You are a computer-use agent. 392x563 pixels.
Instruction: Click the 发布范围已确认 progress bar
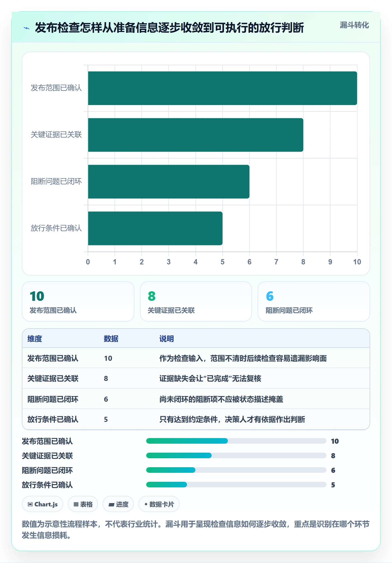[236, 441]
